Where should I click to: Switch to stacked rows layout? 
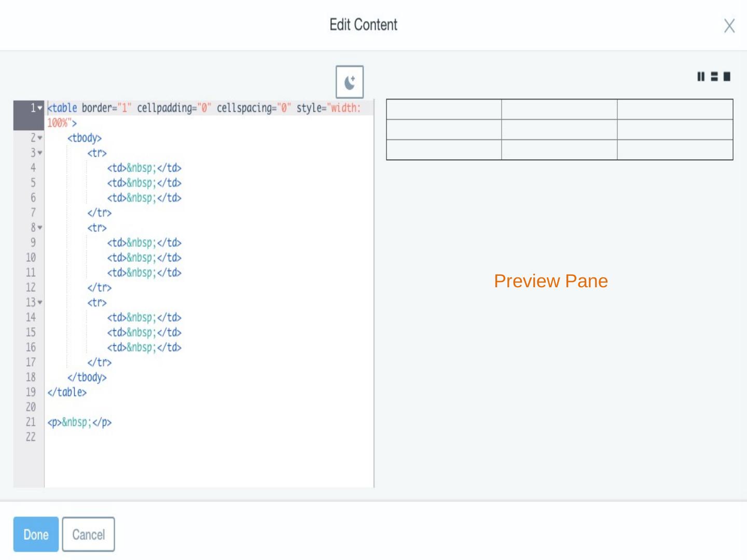point(714,77)
